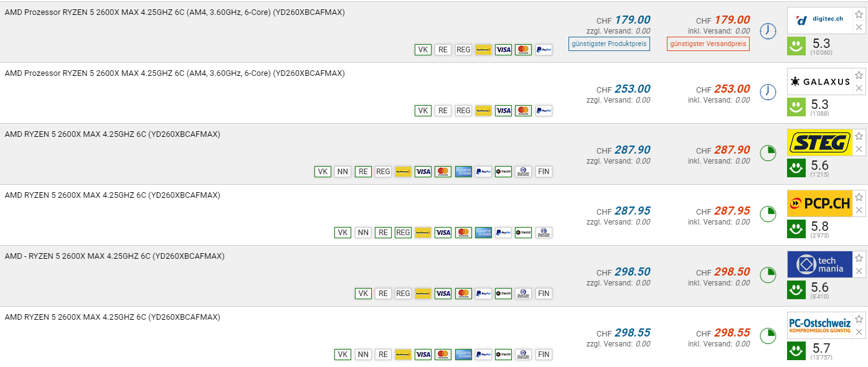Click the clock availability icon for digitec.ch

point(768,31)
